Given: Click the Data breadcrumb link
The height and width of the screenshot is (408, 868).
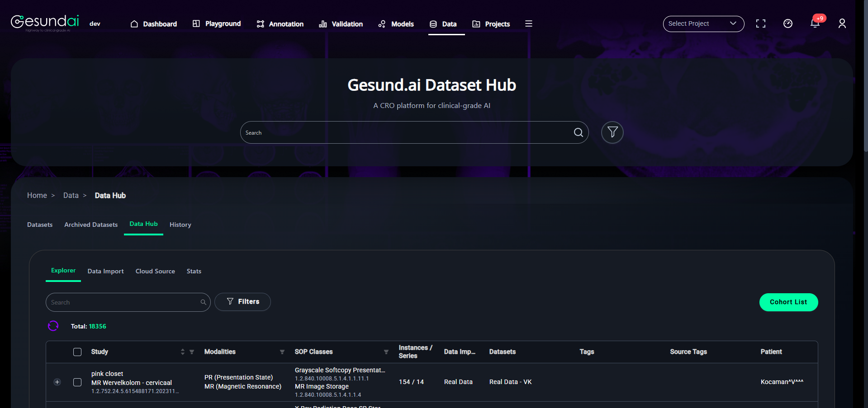Looking at the screenshot, I should tap(71, 195).
